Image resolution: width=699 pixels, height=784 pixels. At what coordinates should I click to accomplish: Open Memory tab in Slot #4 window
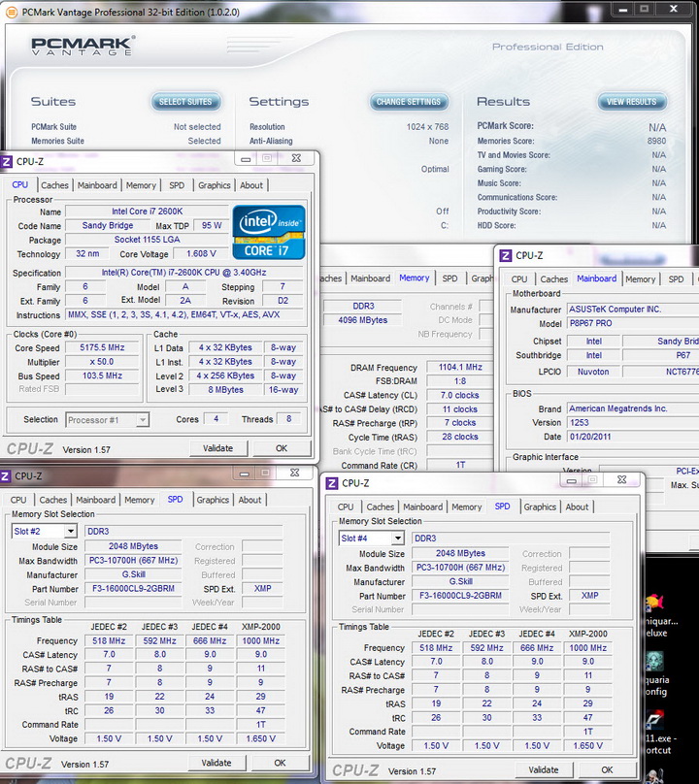tap(467, 506)
